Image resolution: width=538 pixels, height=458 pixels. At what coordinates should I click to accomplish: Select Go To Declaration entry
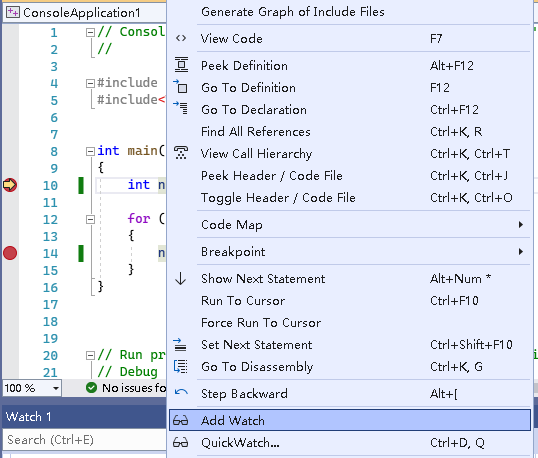tap(350, 109)
